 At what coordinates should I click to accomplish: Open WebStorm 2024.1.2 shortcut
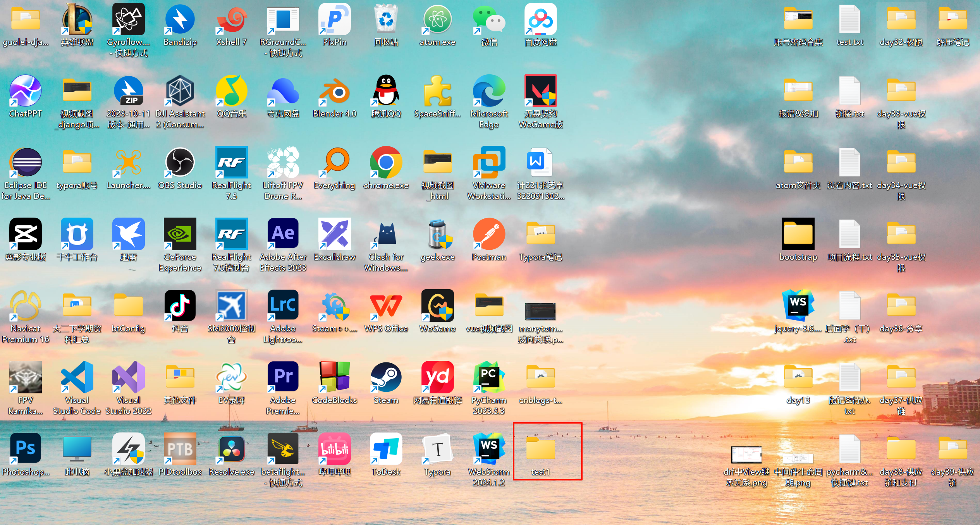pyautogui.click(x=489, y=449)
